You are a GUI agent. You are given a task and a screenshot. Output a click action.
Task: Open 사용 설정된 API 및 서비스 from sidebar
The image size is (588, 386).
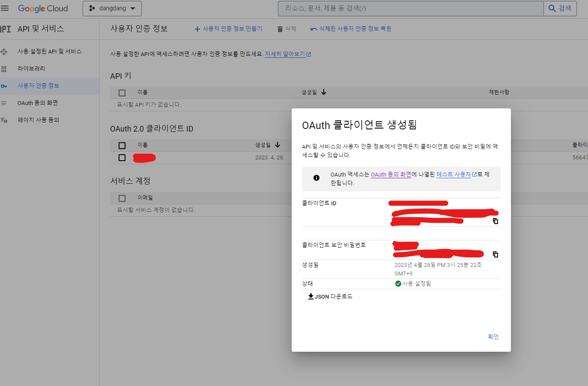[4, 51]
